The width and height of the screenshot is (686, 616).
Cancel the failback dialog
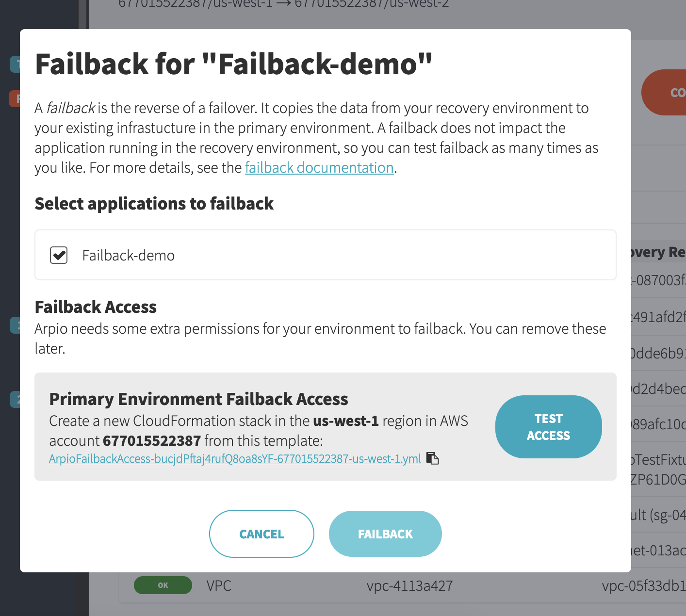(261, 534)
